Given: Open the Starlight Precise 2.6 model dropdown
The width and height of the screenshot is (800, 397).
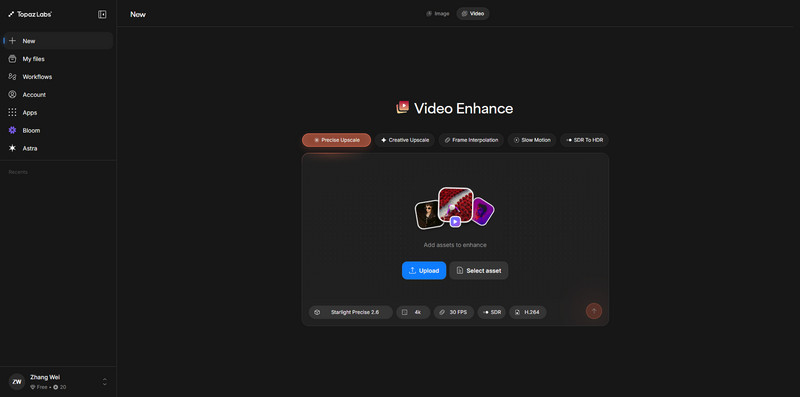Looking at the screenshot, I should [x=351, y=312].
